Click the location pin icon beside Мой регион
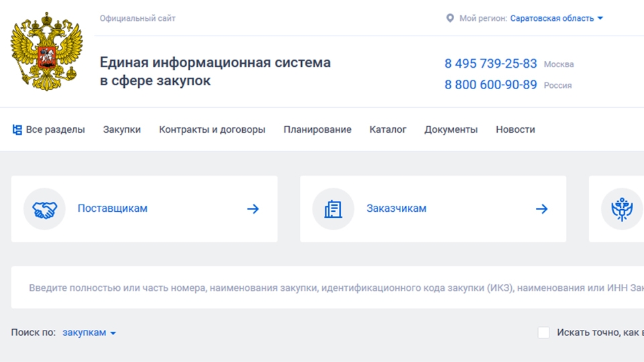 point(450,19)
